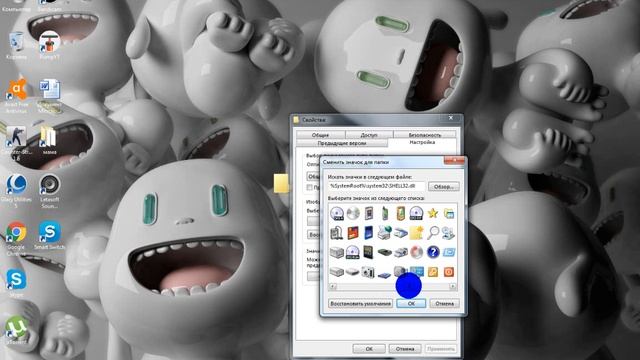Select the folder-with-window icon beside the star
This screenshot has width=640, height=360.
pyautogui.click(x=449, y=213)
